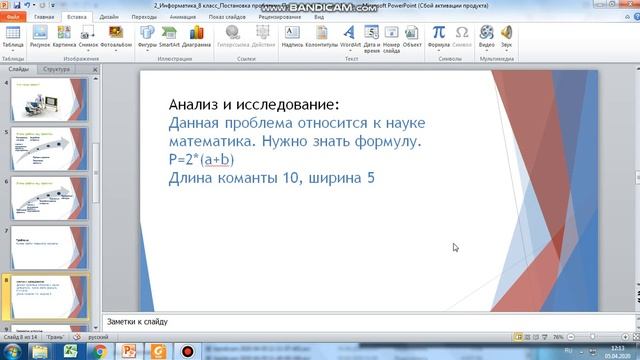Insert a Видео clip

[x=487, y=32]
